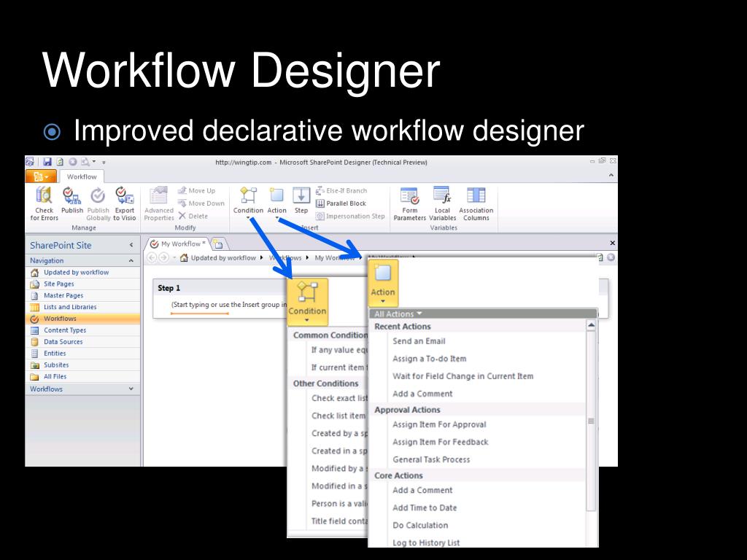
Task: Click Step 1 header in designer
Action: (169, 288)
